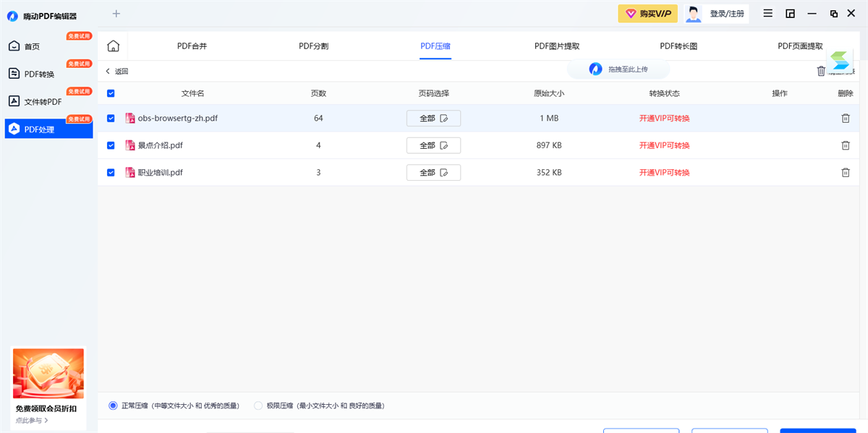The height and width of the screenshot is (433, 868).
Task: Open page selection for 职业培训.pdf
Action: click(433, 173)
